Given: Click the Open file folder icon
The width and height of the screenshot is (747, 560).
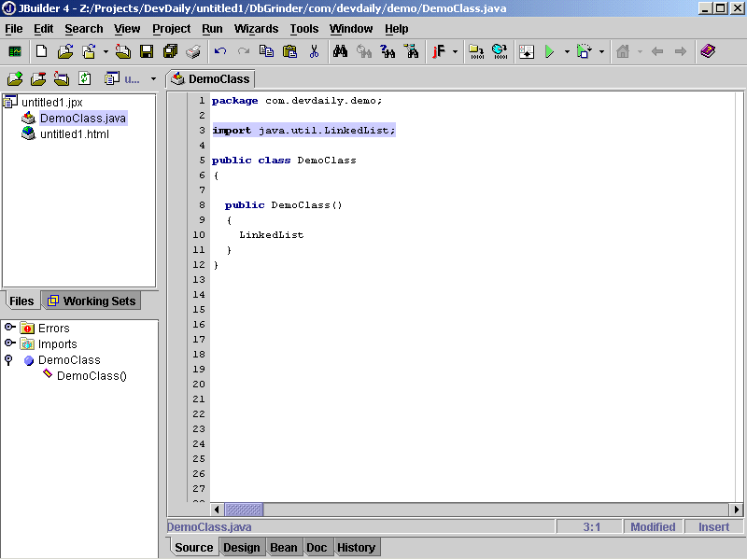Looking at the screenshot, I should 65,51.
